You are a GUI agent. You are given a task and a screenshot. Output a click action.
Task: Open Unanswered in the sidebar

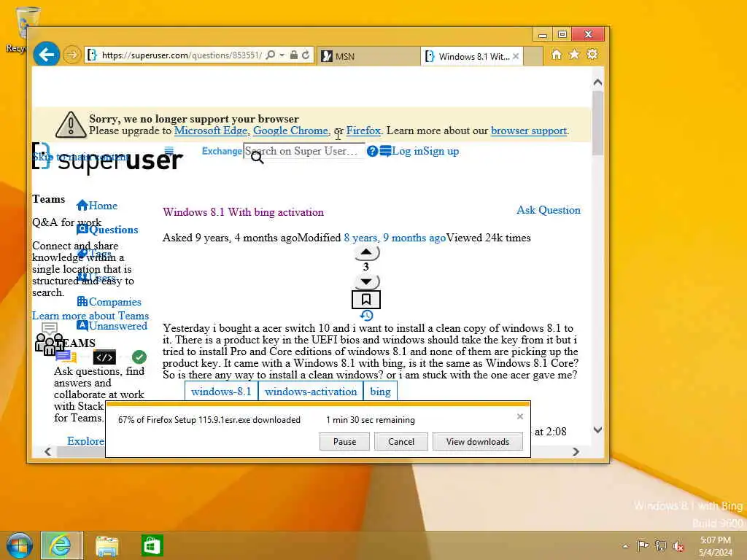[x=112, y=326]
